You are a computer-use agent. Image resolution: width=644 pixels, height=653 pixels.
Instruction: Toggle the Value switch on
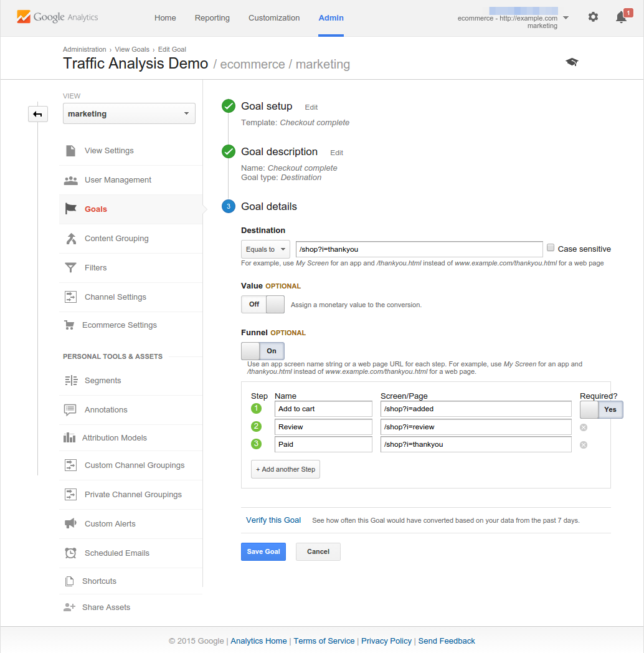(x=263, y=304)
